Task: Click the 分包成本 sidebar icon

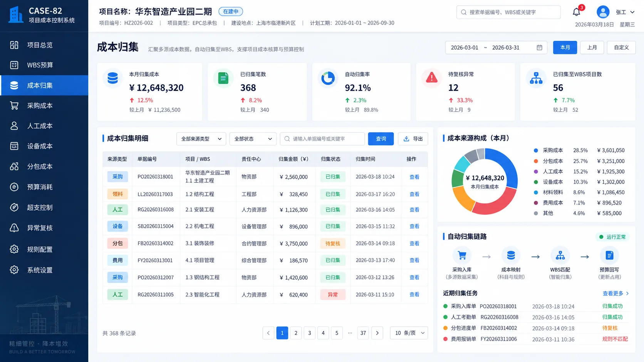Action: [x=14, y=167]
